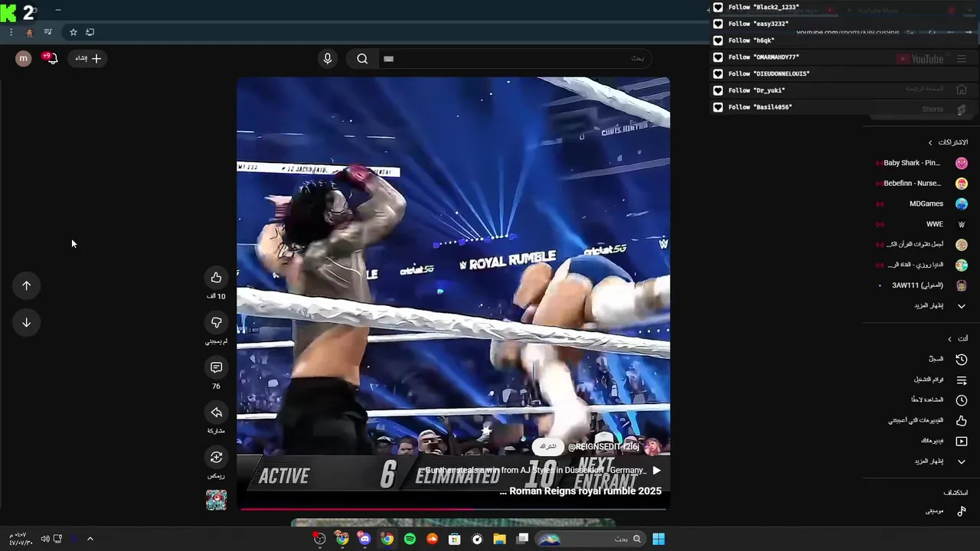Open the Gunther AJ Styles related video
The width and height of the screenshot is (980, 551).
coord(540,470)
